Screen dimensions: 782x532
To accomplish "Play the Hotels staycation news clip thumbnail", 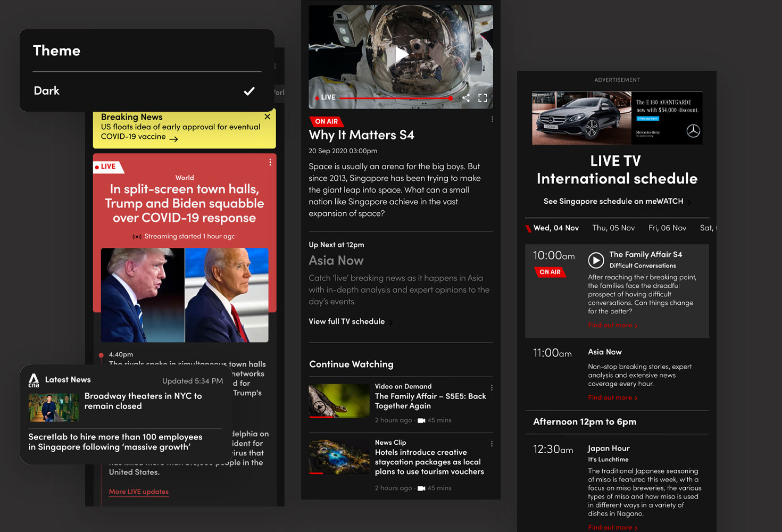I will coord(339,456).
